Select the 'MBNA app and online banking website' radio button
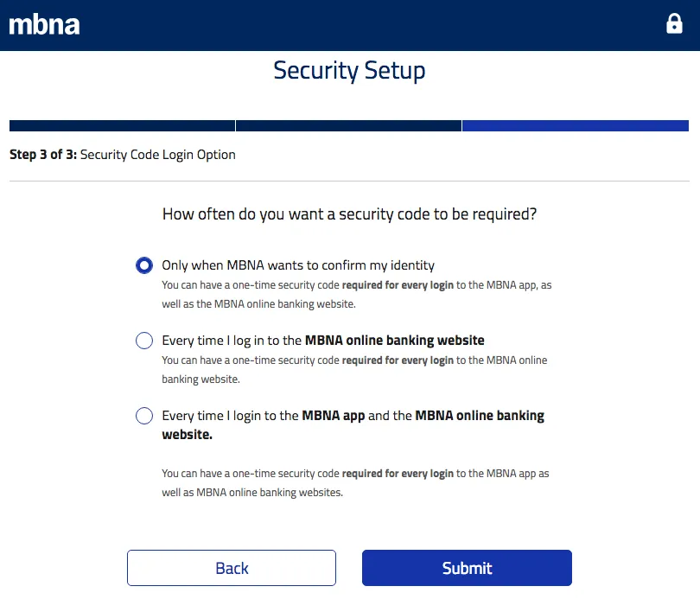 coord(144,416)
